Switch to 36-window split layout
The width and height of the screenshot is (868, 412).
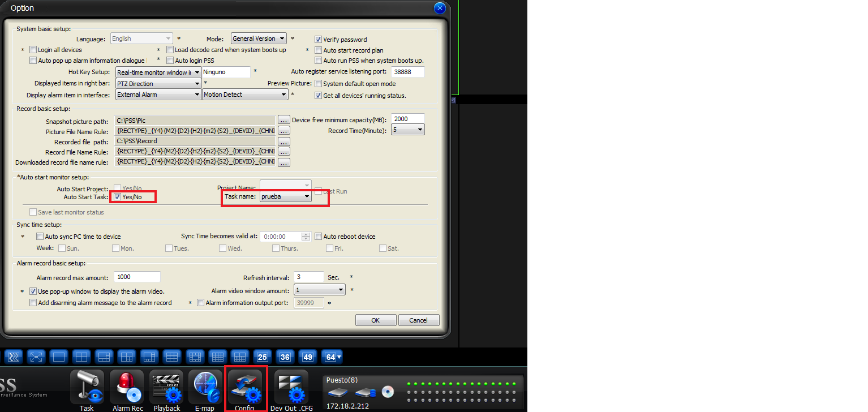[x=285, y=357]
